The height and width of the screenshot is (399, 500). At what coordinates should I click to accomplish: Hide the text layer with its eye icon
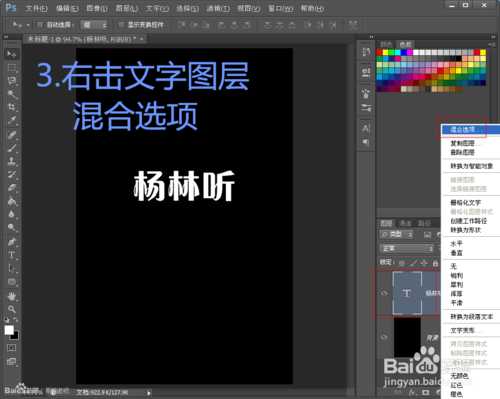point(384,293)
